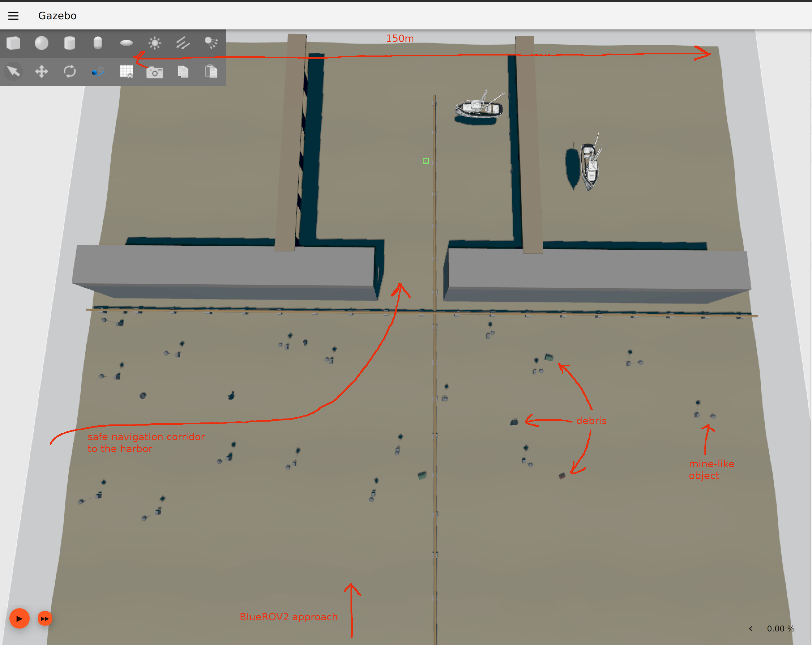Click the 0.00 % real time factor readout
812x645 pixels.
click(781, 628)
